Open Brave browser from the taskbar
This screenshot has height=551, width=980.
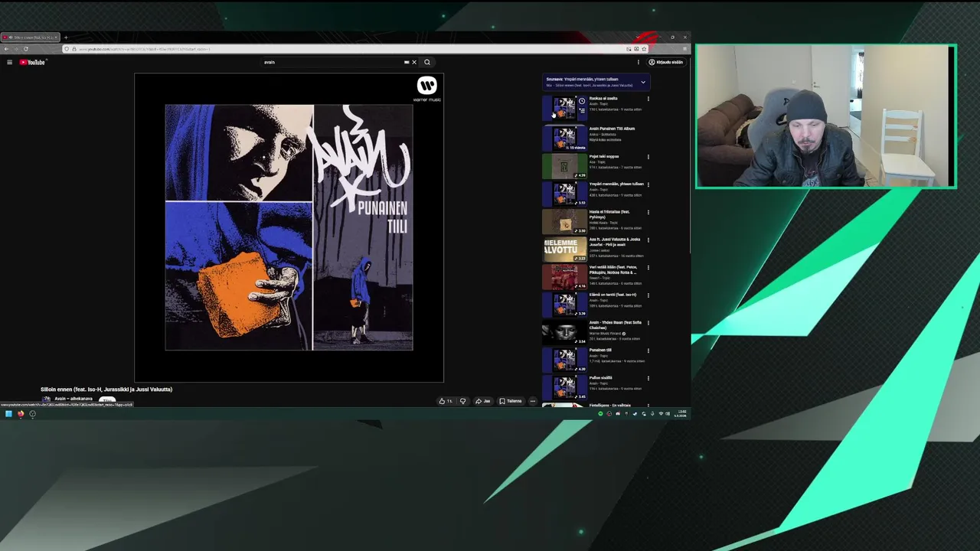[21, 414]
